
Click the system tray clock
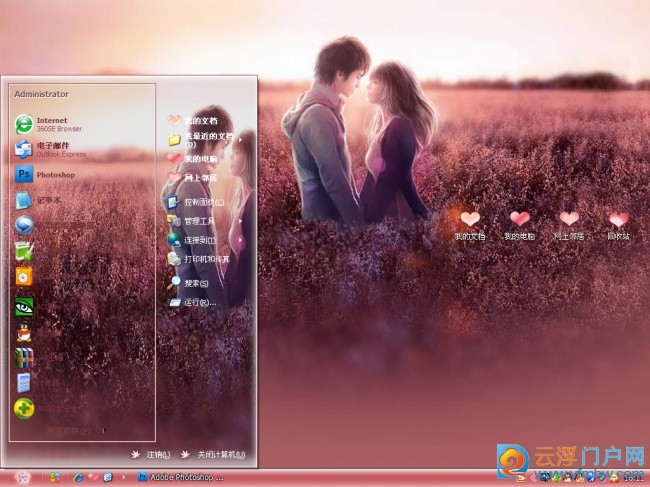[633, 479]
